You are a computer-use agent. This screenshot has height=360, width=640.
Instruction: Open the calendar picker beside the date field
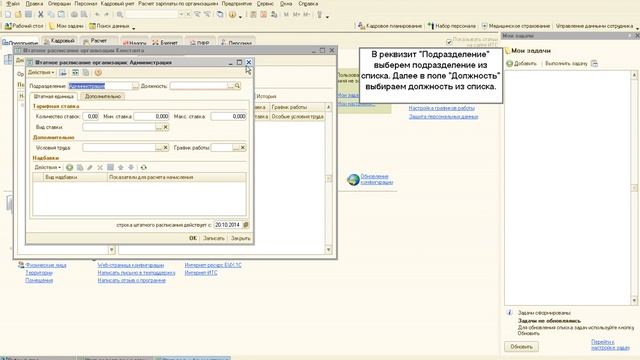(x=246, y=225)
